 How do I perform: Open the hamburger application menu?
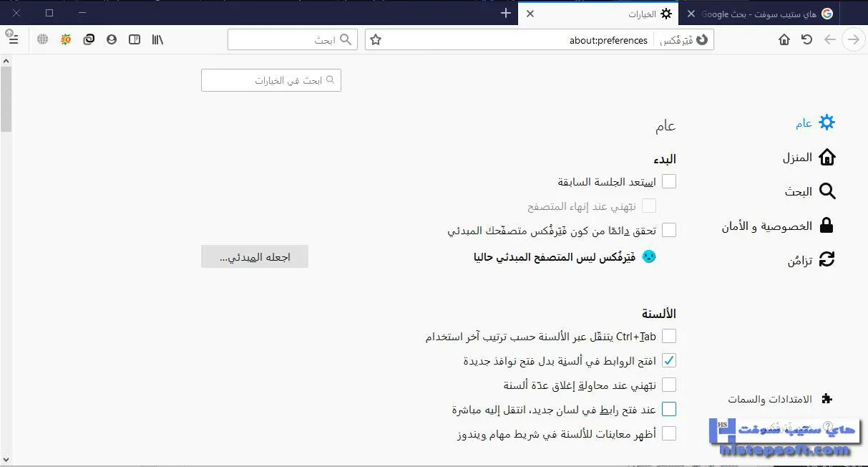pos(12,39)
